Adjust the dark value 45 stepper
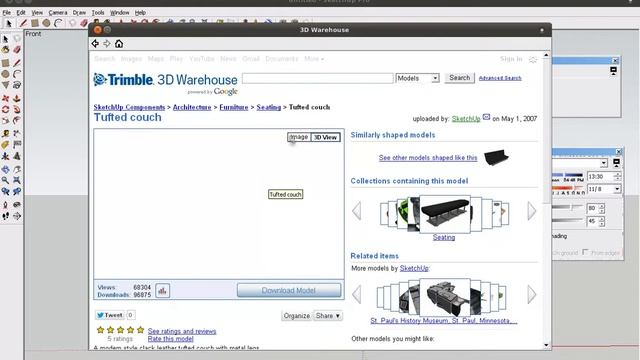 [x=602, y=221]
